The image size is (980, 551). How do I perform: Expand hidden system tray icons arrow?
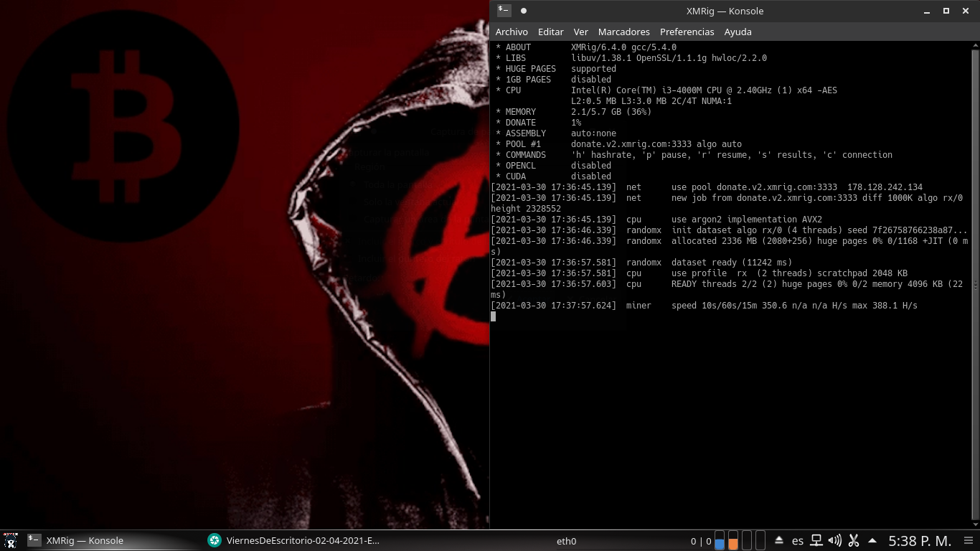click(x=872, y=541)
